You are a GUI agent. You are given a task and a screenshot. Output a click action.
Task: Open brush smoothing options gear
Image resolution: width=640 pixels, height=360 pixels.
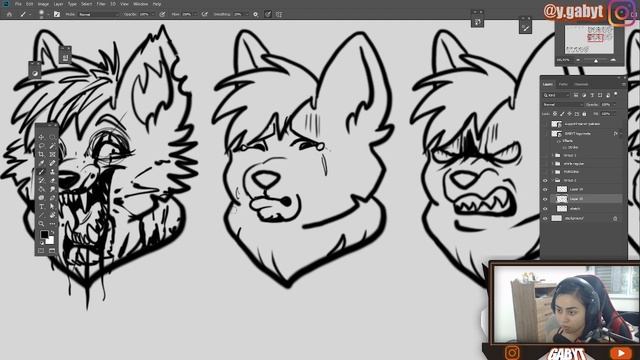256,14
